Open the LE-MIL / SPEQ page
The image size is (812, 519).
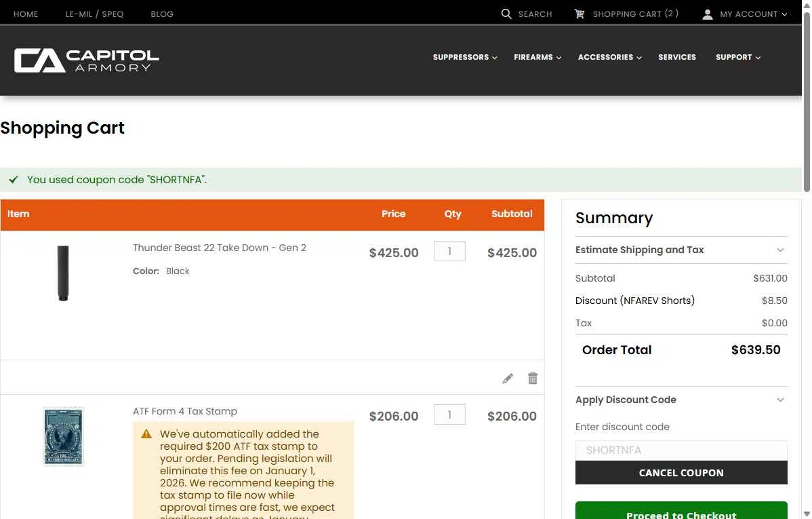[94, 14]
